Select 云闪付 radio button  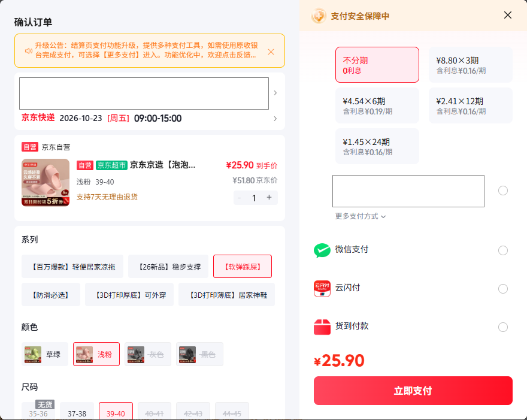503,289
